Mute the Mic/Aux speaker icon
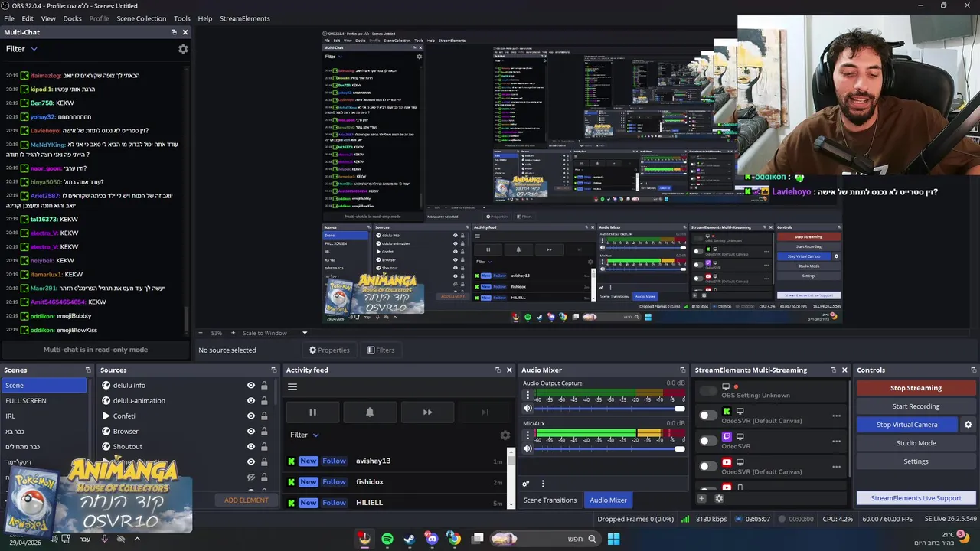Screen dimensions: 980x551 point(527,448)
